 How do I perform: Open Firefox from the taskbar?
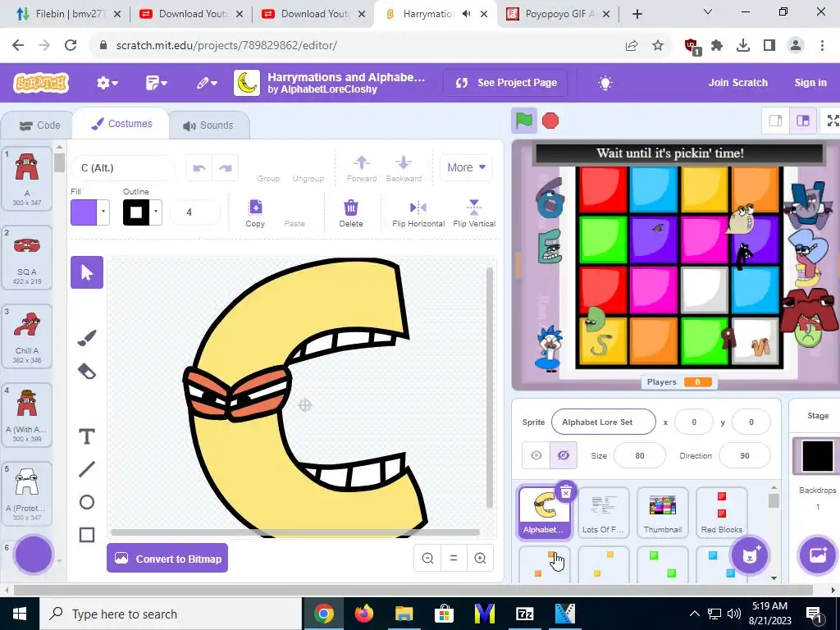(x=363, y=614)
